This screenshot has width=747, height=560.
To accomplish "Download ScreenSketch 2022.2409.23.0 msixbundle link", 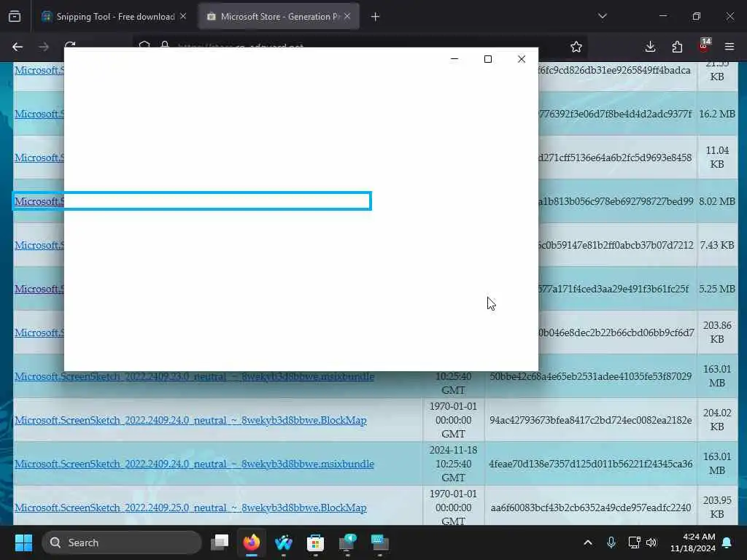I will [194, 377].
